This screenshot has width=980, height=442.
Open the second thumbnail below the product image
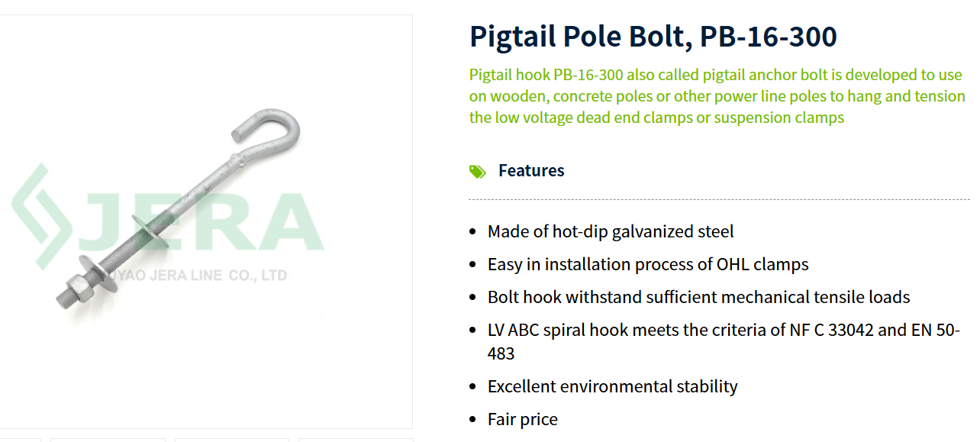(x=108, y=440)
